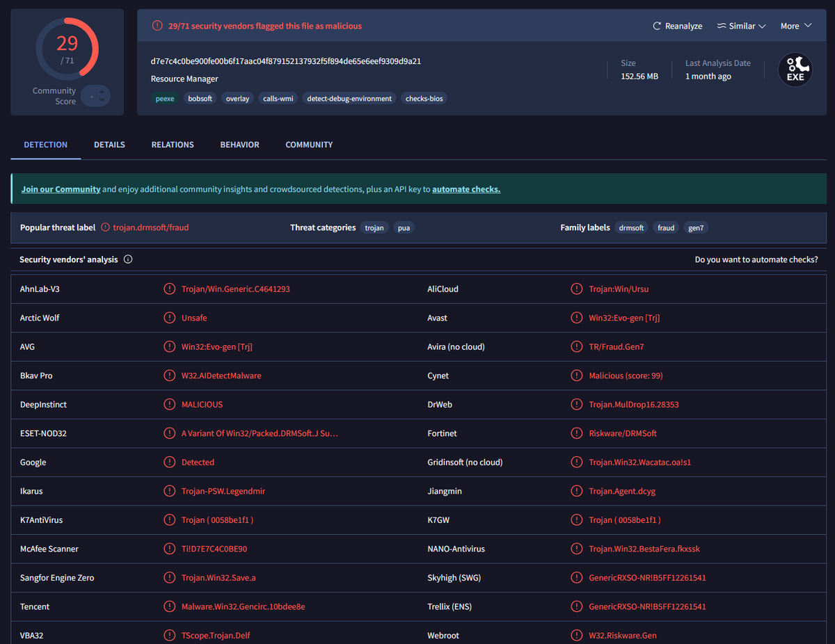This screenshot has height=644, width=835.
Task: Click the peexe tag
Action: point(165,99)
